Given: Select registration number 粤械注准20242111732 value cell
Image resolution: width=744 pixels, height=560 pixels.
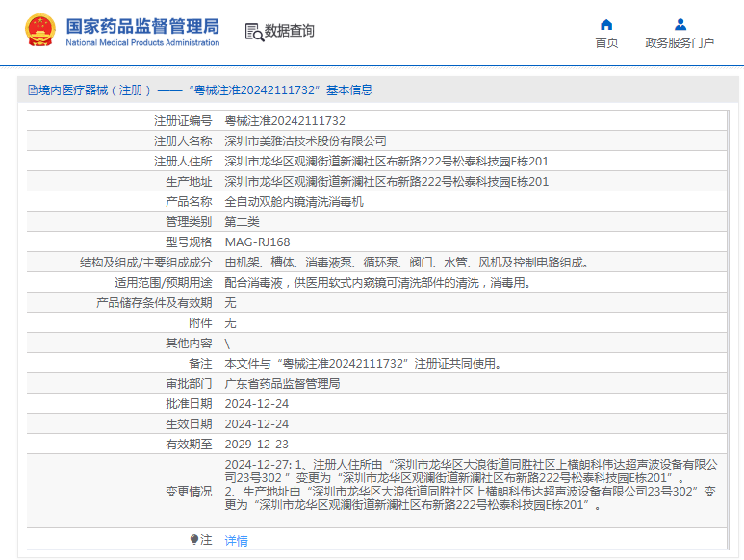Looking at the screenshot, I should pyautogui.click(x=285, y=121).
